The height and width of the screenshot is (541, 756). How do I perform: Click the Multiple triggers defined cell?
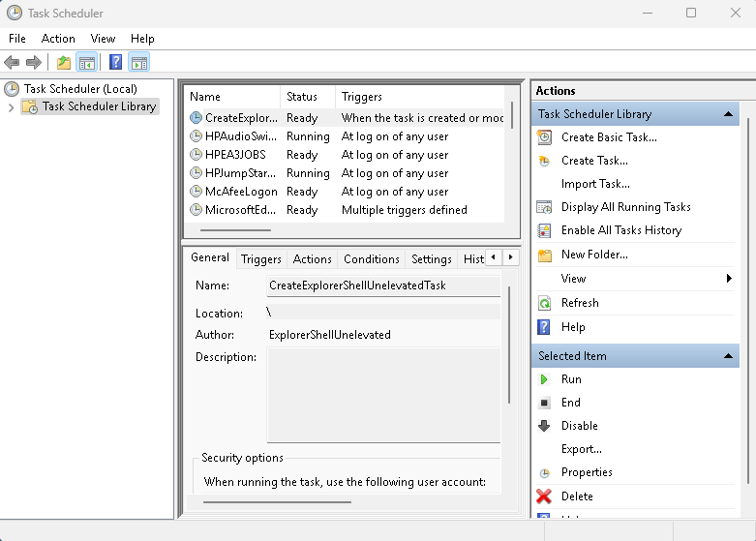pyautogui.click(x=404, y=210)
